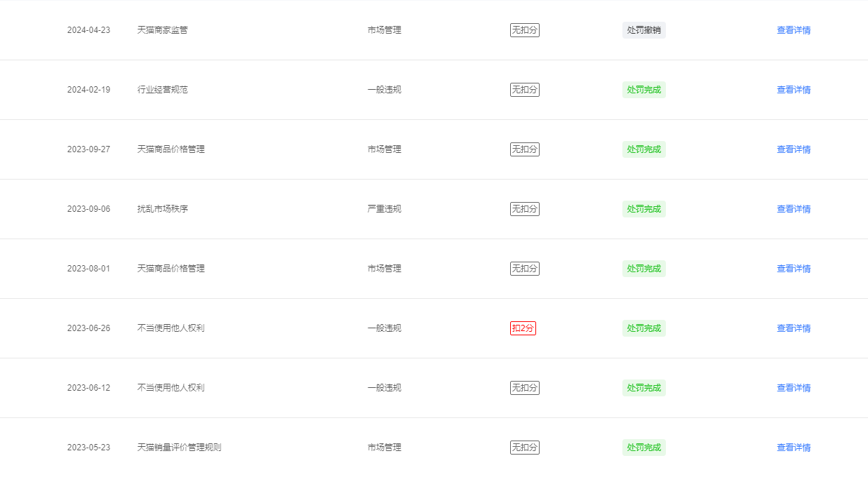Image resolution: width=868 pixels, height=477 pixels.
Task: Click the gray 处罚撤销 status tag
Action: [643, 30]
